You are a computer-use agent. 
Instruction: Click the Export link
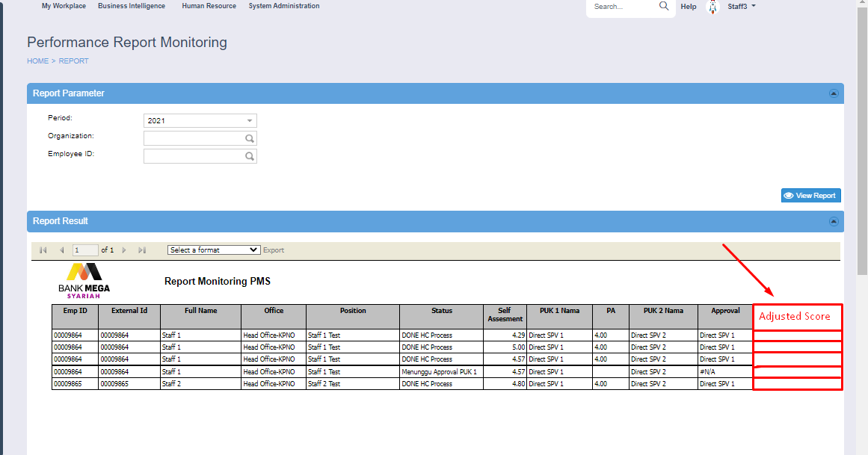tap(274, 250)
